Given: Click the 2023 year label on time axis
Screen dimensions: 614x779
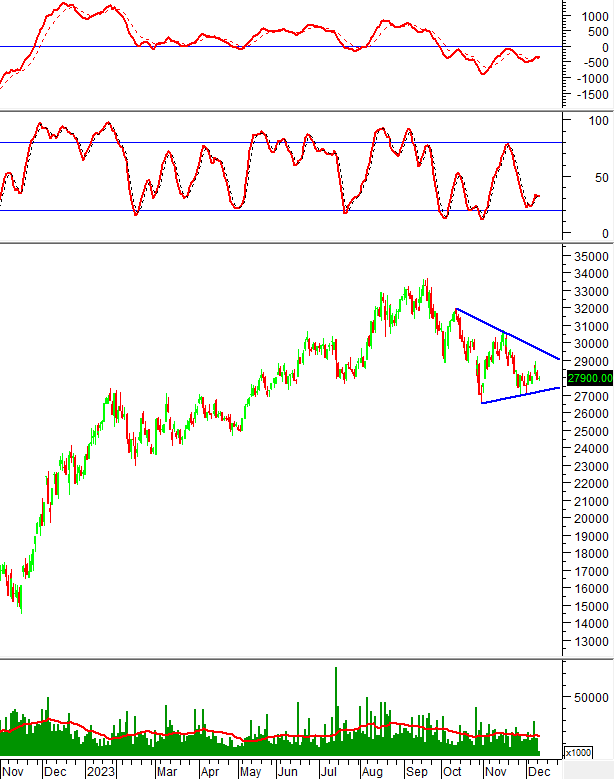Looking at the screenshot, I should coord(101,772).
